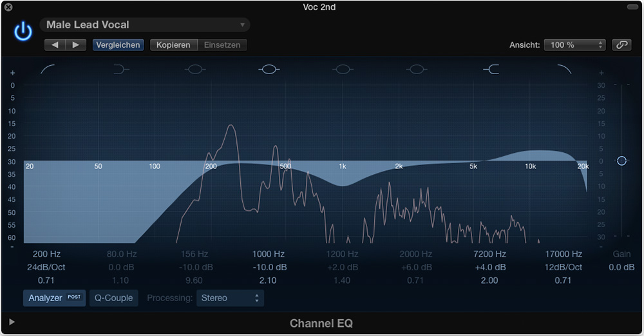Click the 1.40 Q value of 1200 Hz band
The height and width of the screenshot is (336, 644).
[x=342, y=281]
